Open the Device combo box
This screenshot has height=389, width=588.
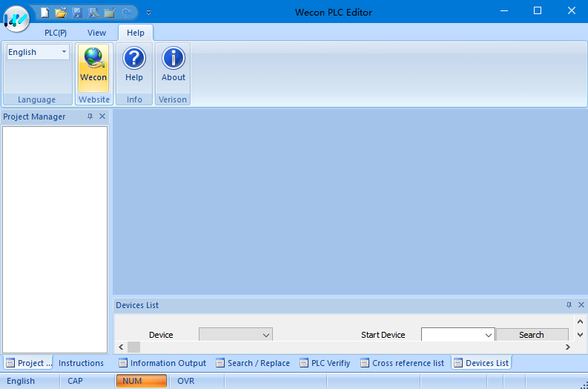tap(236, 335)
